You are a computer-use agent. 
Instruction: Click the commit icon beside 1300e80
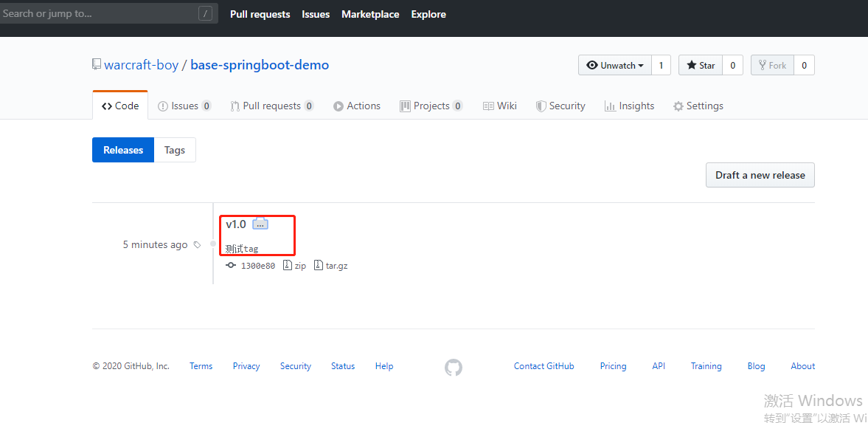coord(231,266)
